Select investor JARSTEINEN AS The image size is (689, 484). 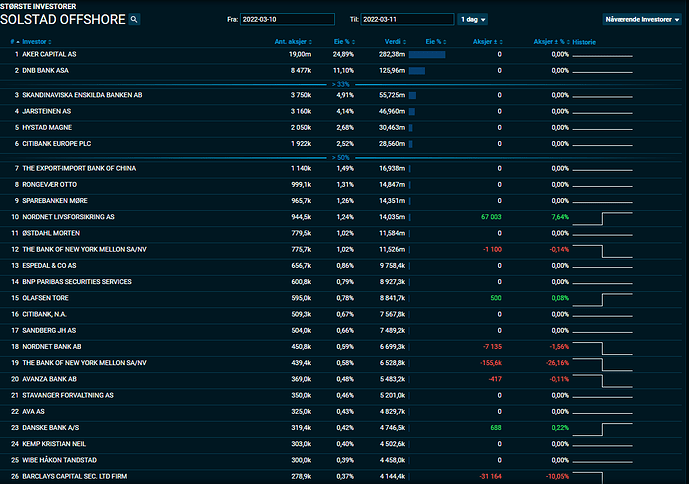[47, 111]
